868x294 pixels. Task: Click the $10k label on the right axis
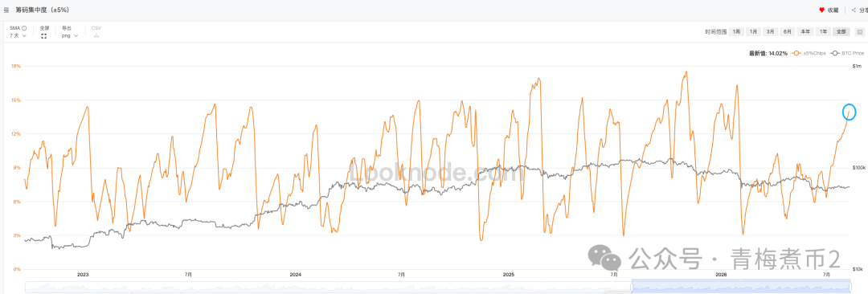click(x=858, y=269)
